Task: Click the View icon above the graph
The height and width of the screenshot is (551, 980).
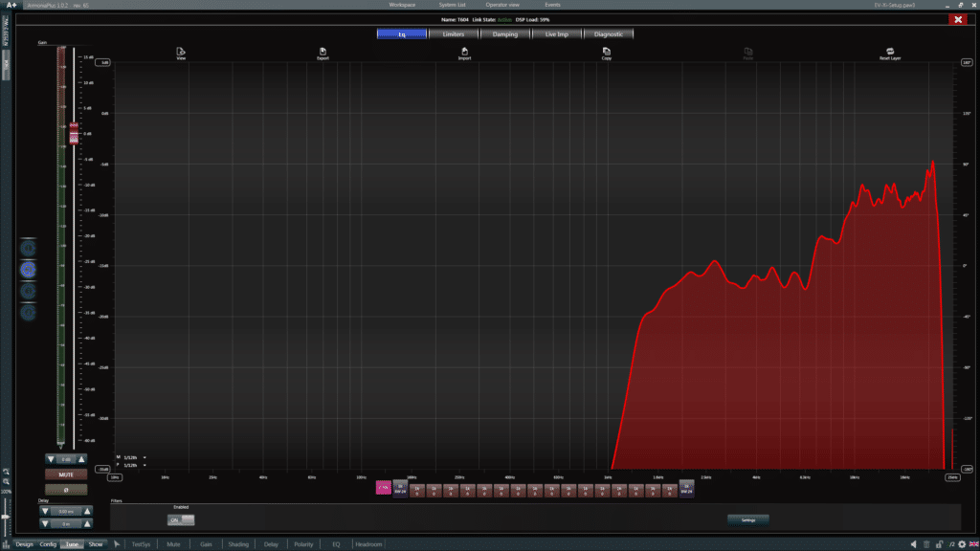Action: point(181,52)
